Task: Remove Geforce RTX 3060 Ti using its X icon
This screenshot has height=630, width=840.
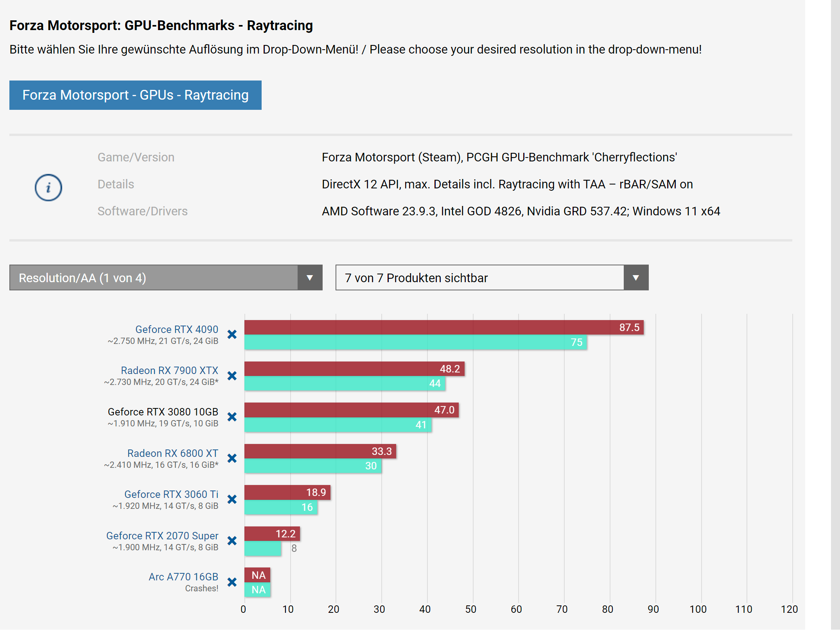Action: tap(232, 499)
